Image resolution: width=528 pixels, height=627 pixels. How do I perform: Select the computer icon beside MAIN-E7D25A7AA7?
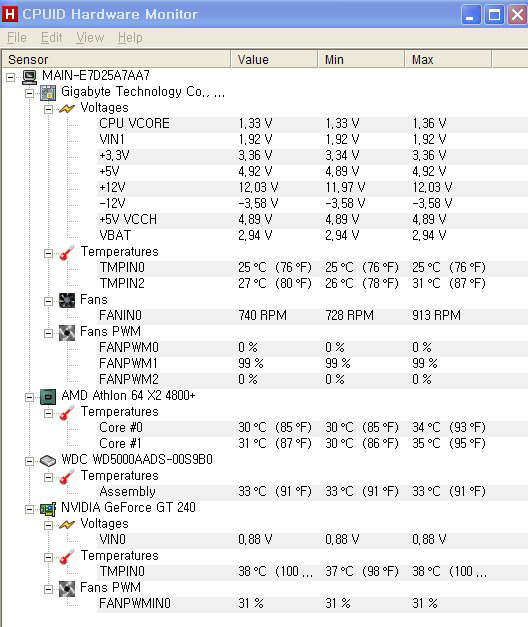click(29, 76)
